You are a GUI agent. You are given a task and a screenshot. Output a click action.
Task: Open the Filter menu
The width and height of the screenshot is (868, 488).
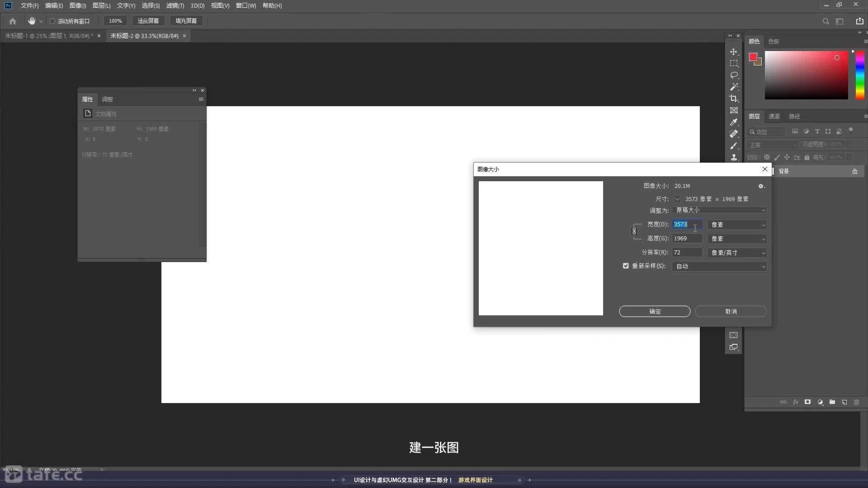(175, 6)
